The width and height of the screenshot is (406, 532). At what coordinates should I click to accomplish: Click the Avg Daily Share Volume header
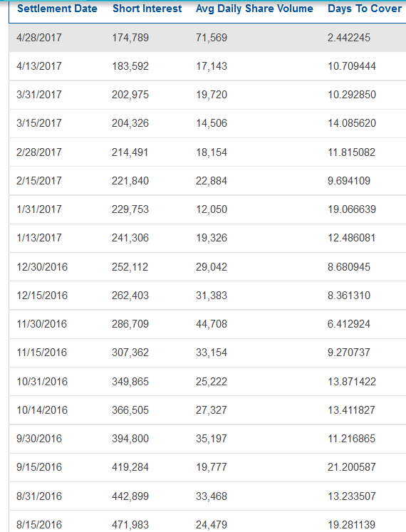pos(254,9)
